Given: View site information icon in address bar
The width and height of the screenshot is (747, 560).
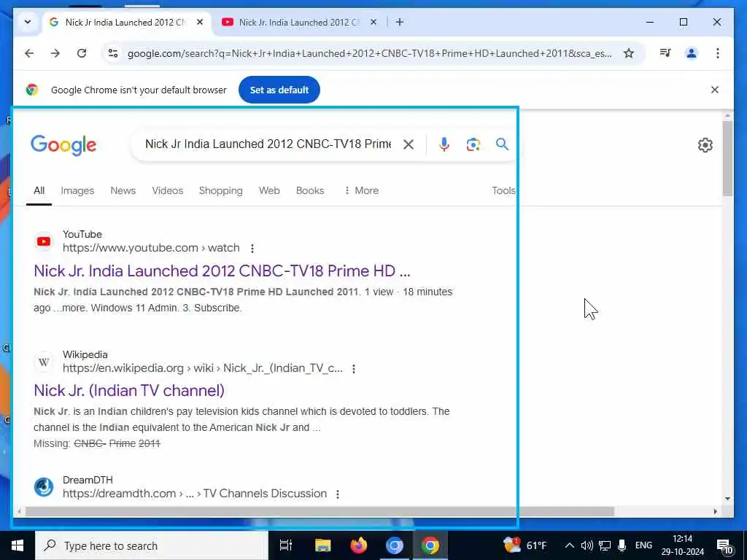Looking at the screenshot, I should [113, 53].
